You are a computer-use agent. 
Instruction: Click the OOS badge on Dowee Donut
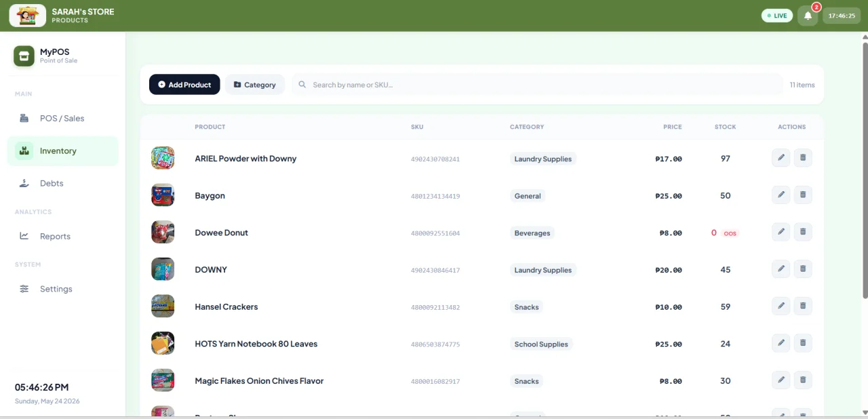(730, 233)
